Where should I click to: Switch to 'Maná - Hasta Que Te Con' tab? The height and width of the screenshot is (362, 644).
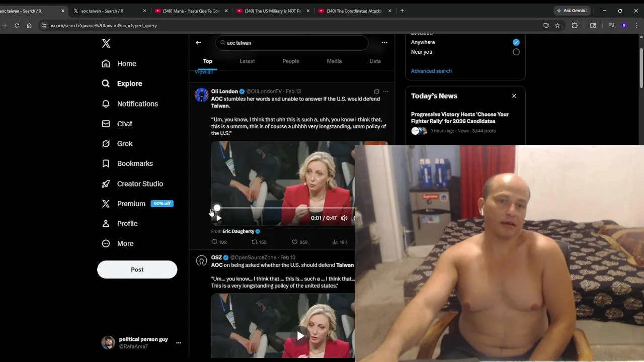pos(191,11)
